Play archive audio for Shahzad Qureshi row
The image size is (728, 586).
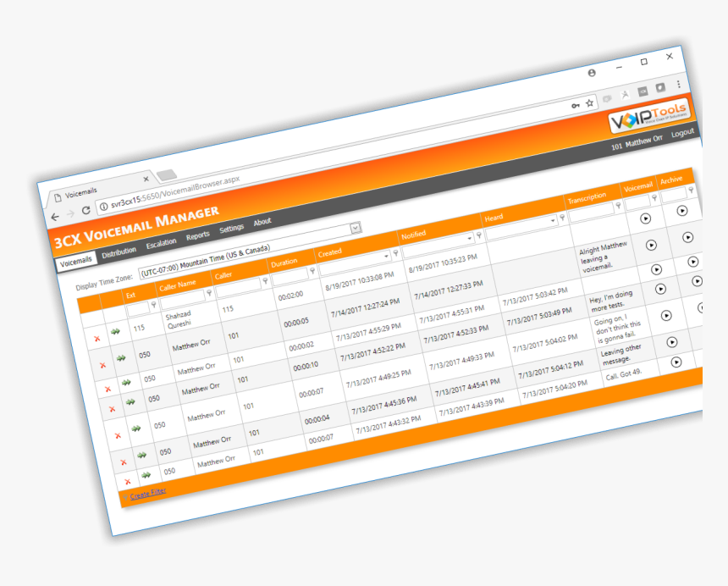pyautogui.click(x=682, y=210)
